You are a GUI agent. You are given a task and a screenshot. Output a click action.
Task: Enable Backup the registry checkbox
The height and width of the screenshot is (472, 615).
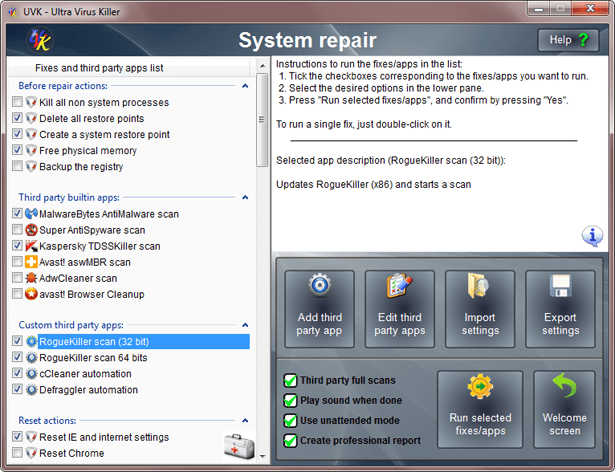(17, 166)
